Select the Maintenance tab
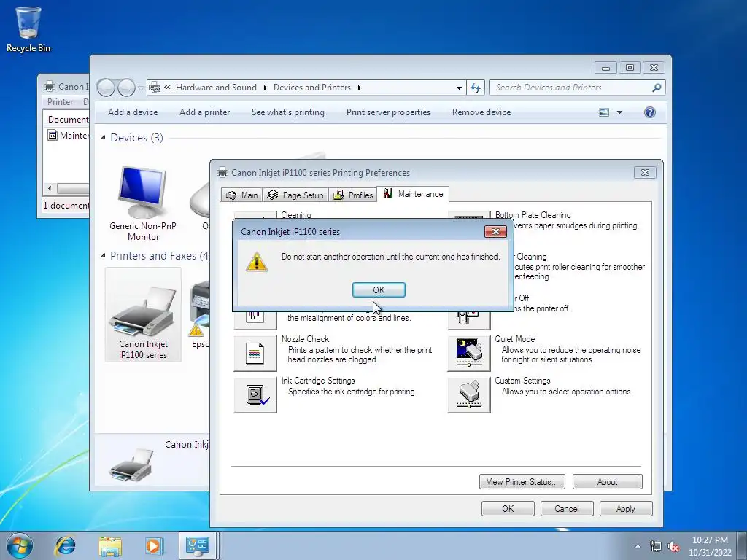Image resolution: width=747 pixels, height=560 pixels. (x=413, y=194)
